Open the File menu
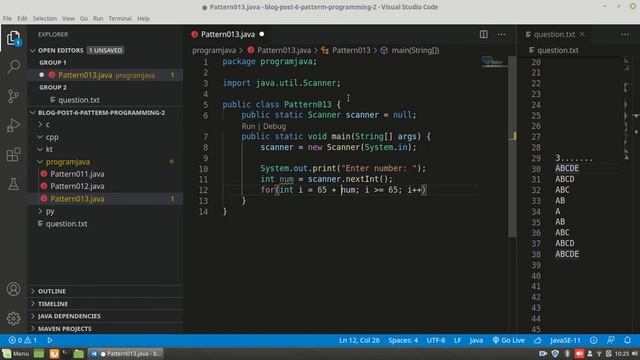This screenshot has width=640, height=360. tap(7, 18)
